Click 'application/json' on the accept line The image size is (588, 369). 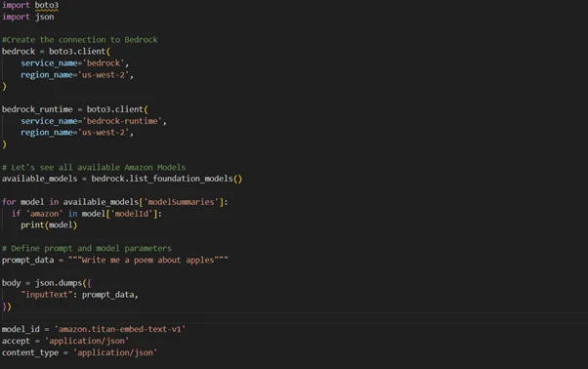[87, 341]
